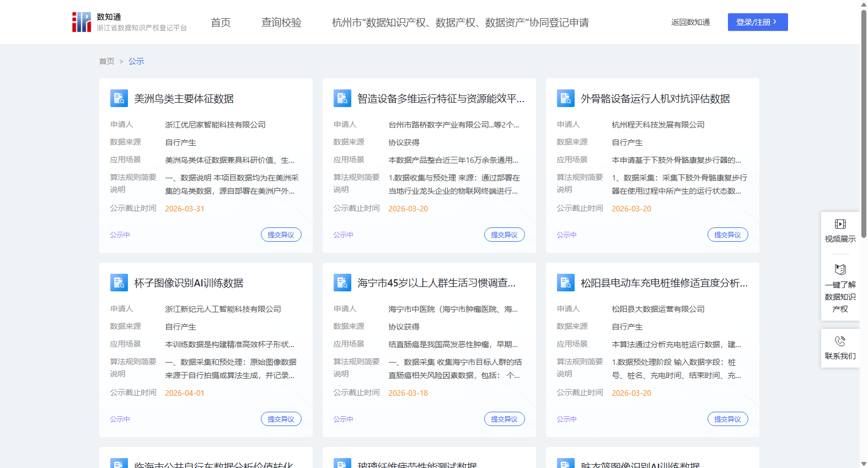This screenshot has height=468, width=868.
Task: Click the document icon beside 海宁市45岁以上人群 card
Action: pyautogui.click(x=342, y=283)
